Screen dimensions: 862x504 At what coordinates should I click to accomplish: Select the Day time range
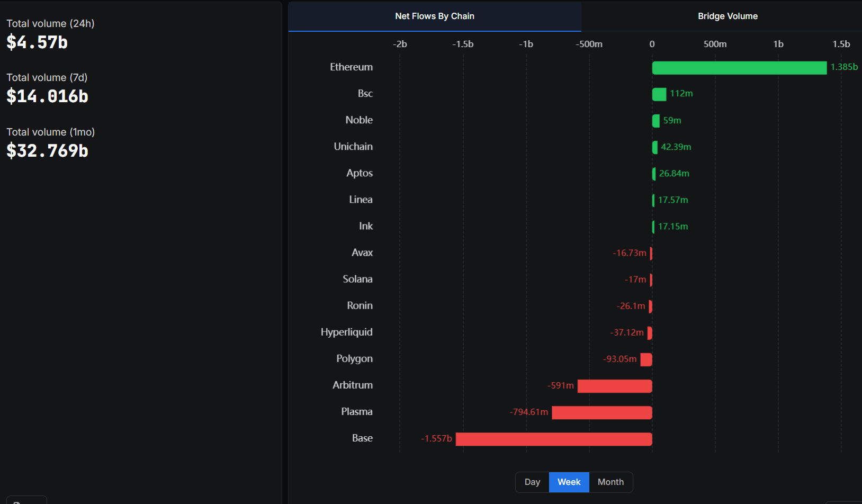coord(532,482)
